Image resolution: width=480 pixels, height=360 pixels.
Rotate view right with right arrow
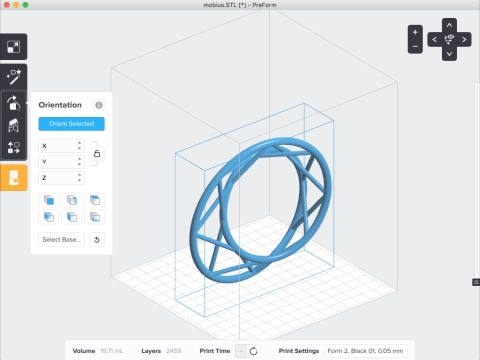[464, 39]
